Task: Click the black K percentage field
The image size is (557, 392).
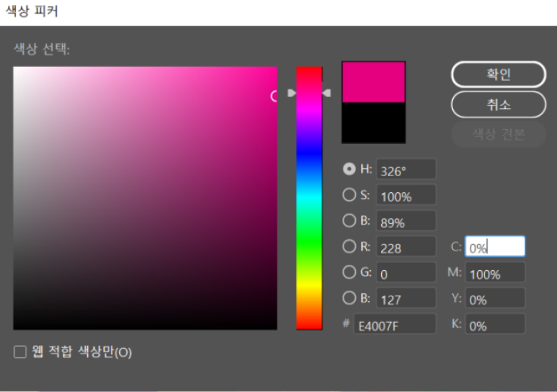Action: [x=494, y=325]
